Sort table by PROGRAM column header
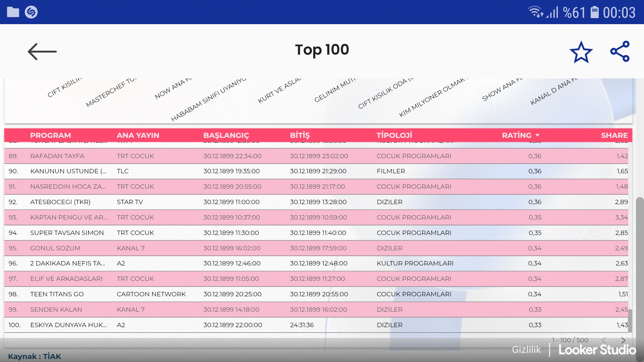Screen dimensions: 644x362 pos(51,135)
